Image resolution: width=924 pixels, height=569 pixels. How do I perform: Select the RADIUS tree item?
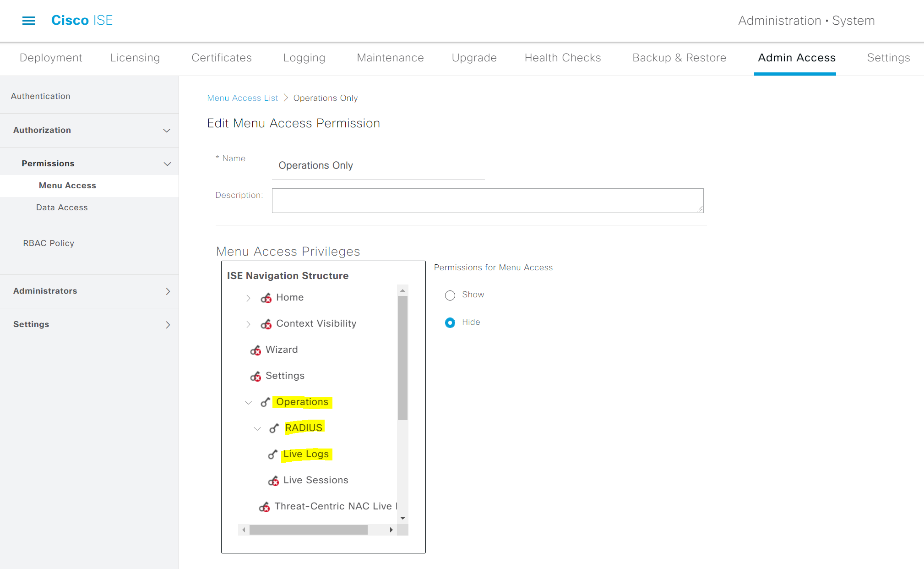pos(304,428)
